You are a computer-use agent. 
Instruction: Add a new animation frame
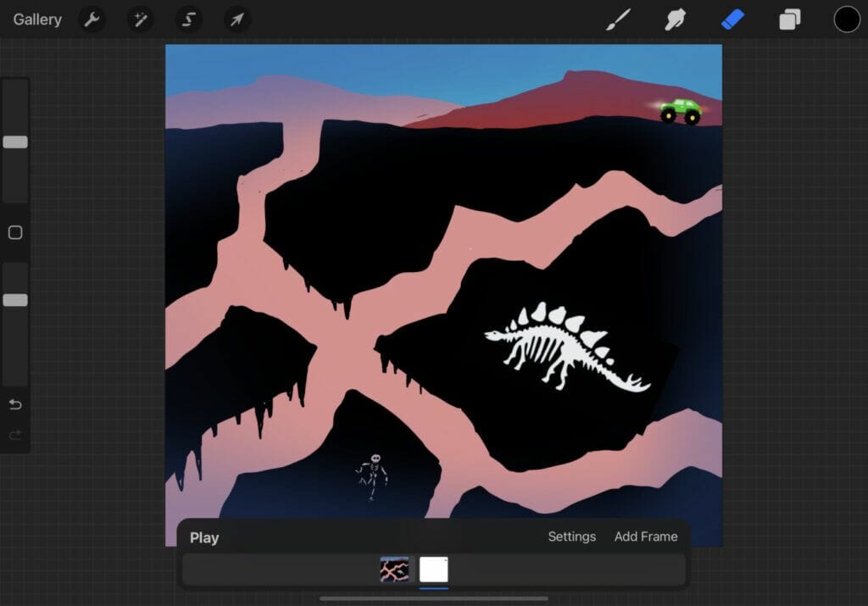click(646, 537)
